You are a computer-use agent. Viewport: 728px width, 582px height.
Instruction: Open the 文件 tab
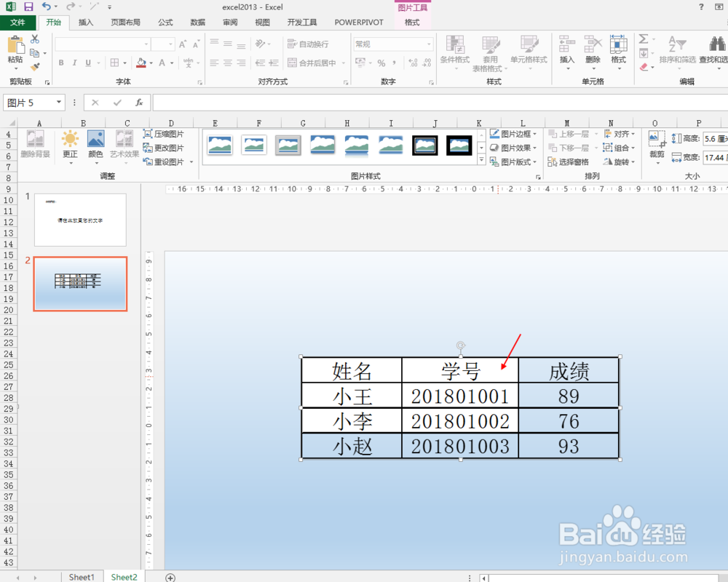[x=17, y=23]
